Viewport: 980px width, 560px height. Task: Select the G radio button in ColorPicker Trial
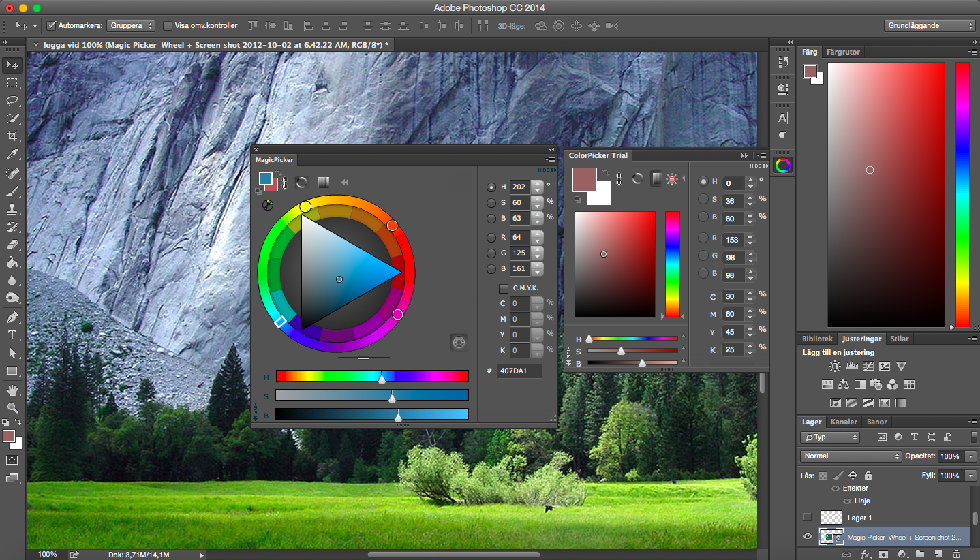(x=703, y=255)
